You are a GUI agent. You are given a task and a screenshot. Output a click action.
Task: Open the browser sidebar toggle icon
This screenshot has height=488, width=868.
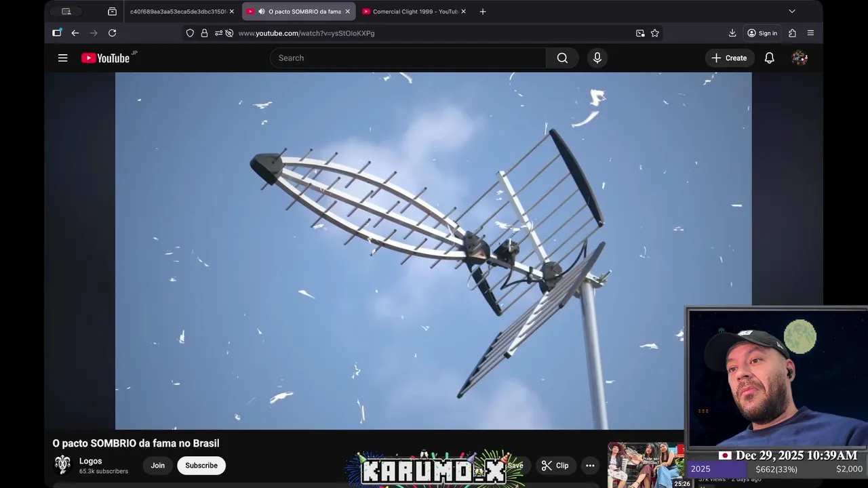pos(57,33)
